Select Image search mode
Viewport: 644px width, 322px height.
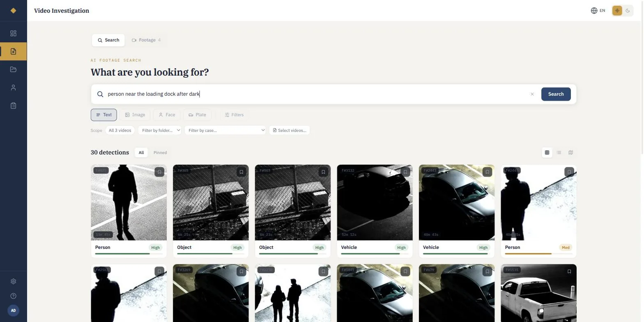[x=135, y=115]
